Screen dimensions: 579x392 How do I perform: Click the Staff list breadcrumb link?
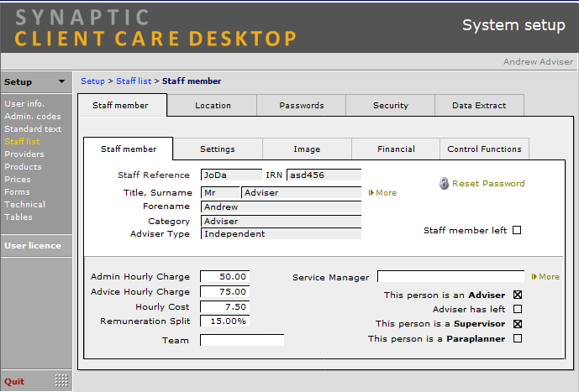(134, 81)
